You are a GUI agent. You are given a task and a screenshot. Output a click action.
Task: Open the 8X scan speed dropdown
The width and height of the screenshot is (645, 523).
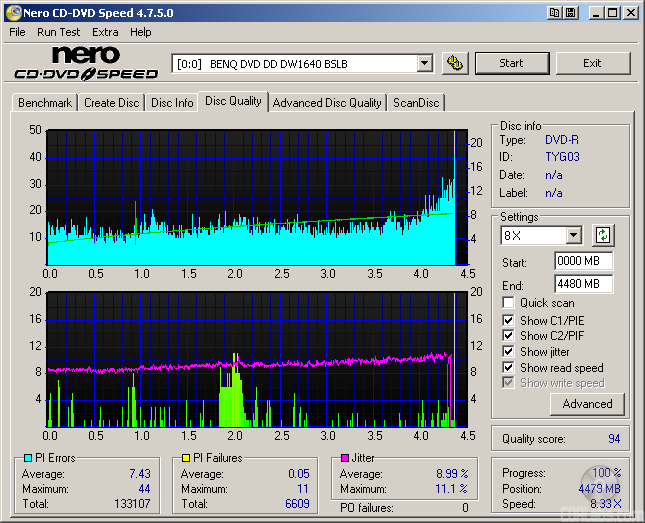573,236
